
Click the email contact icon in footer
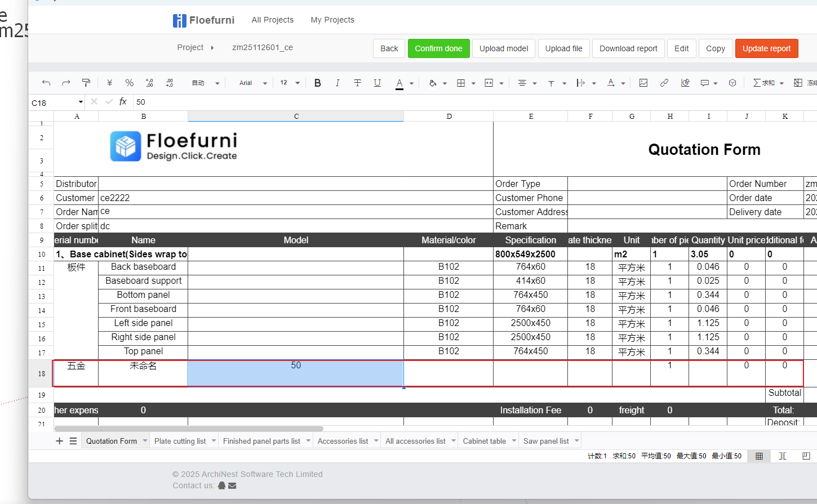pyautogui.click(x=232, y=485)
